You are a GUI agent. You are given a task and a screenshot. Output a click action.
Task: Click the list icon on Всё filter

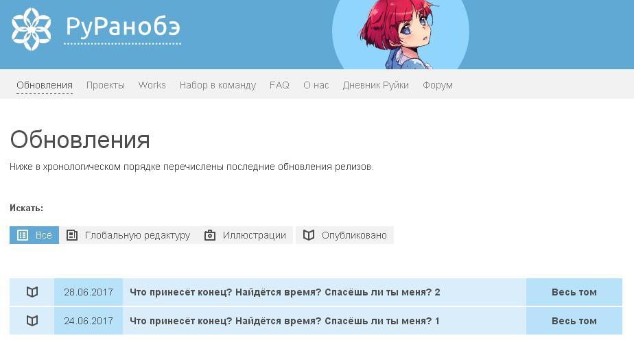click(23, 235)
